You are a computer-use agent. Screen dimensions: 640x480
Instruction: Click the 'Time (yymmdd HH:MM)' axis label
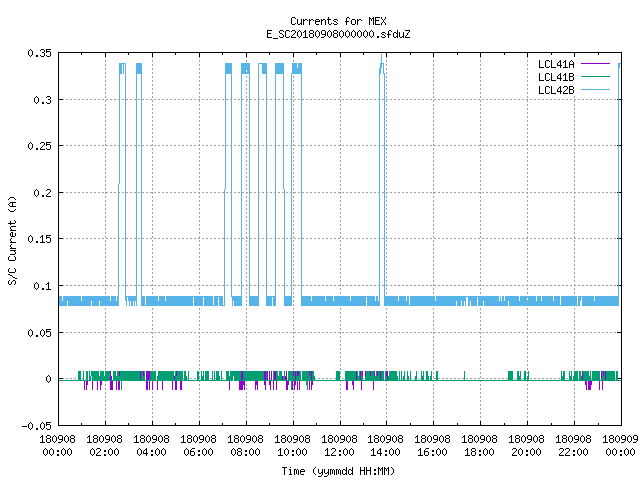338,471
